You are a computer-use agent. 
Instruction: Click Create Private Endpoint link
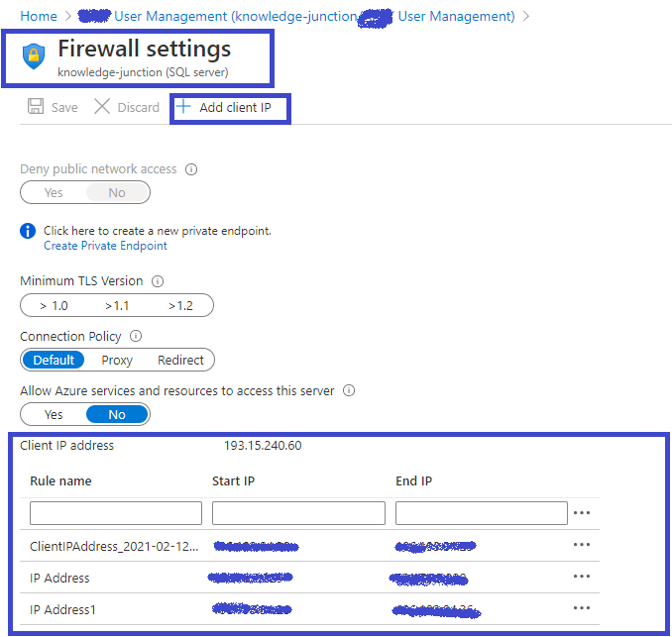tap(105, 246)
